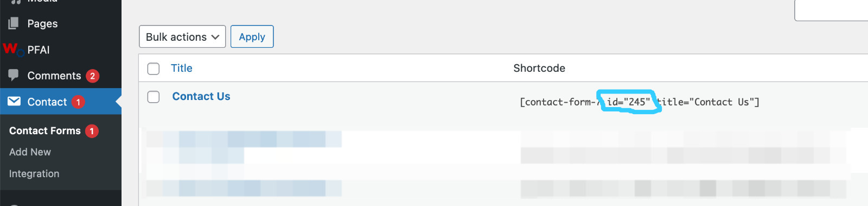Open the Bulk actions dropdown
This screenshot has height=206, width=868.
182,36
